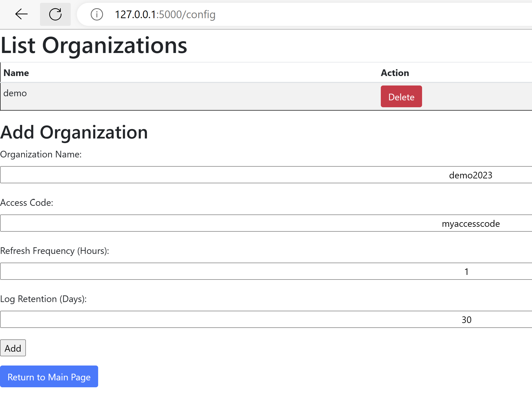The width and height of the screenshot is (532, 397).
Task: Click the Organization Name input field
Action: click(266, 175)
